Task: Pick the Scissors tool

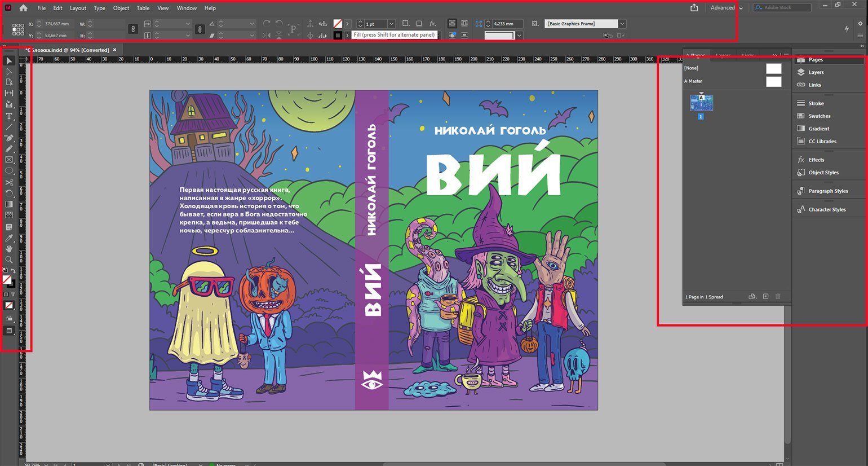Action: tap(9, 183)
